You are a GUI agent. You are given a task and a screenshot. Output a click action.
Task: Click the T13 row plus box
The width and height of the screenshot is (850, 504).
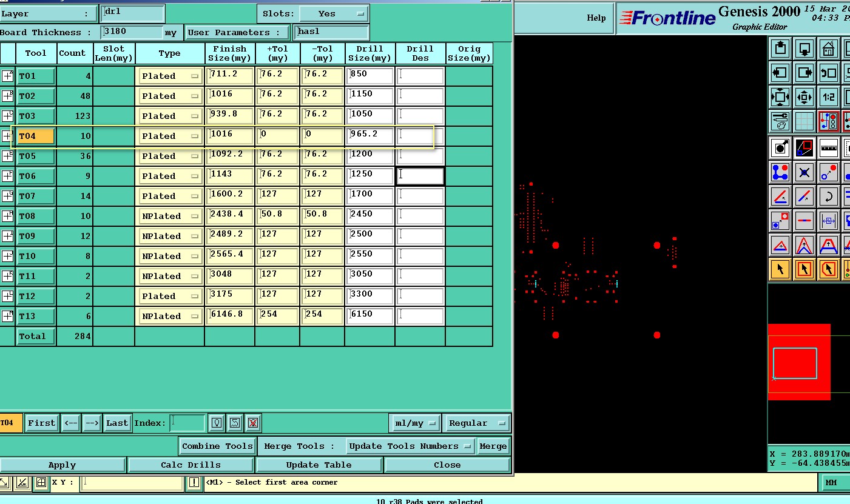pos(7,316)
